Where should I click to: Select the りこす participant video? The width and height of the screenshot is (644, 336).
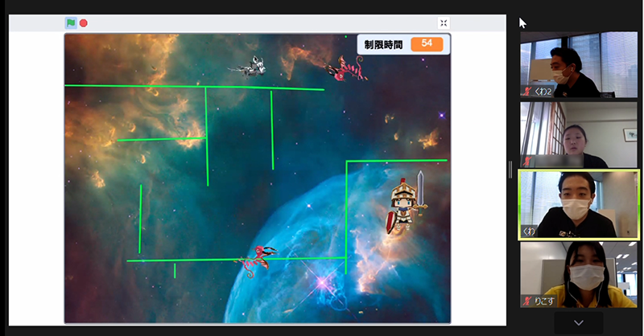579,274
